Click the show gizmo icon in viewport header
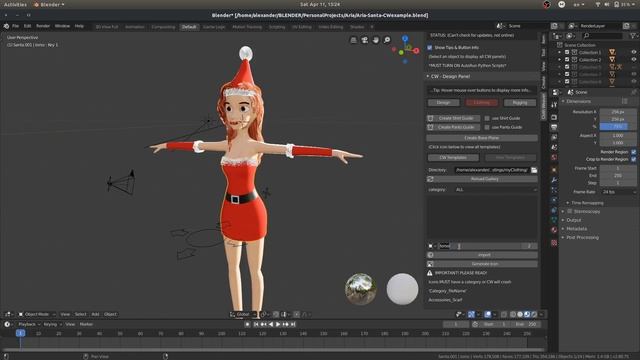This screenshot has width=640, height=360. (x=471, y=314)
